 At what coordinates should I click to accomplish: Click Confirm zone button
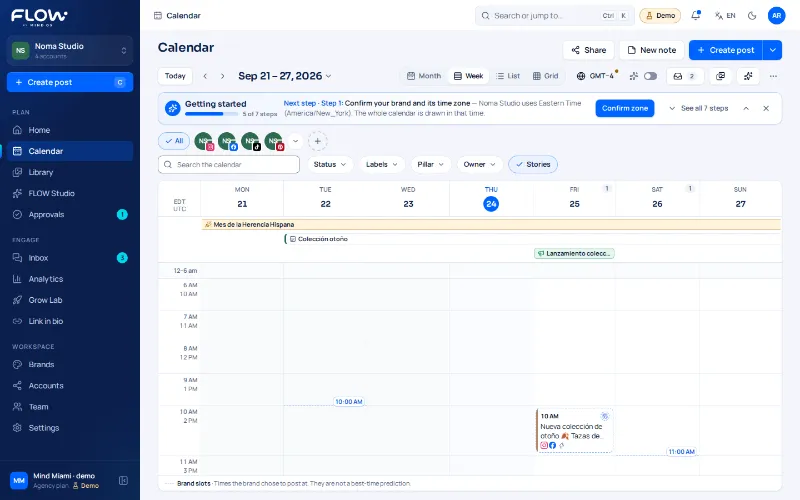tap(624, 108)
